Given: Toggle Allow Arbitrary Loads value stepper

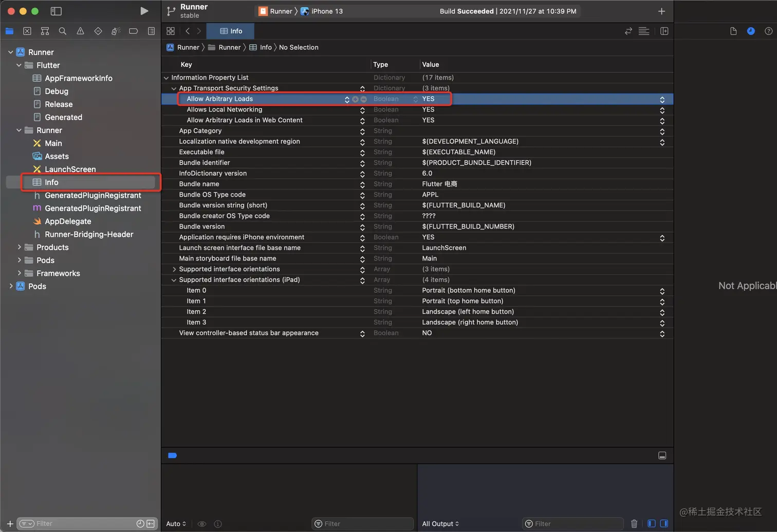Looking at the screenshot, I should (x=662, y=99).
